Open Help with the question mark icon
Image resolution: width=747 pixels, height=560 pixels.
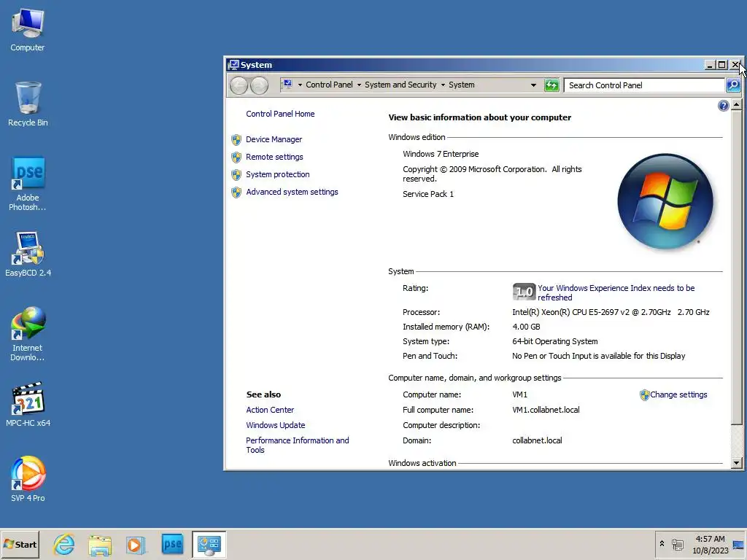click(723, 106)
